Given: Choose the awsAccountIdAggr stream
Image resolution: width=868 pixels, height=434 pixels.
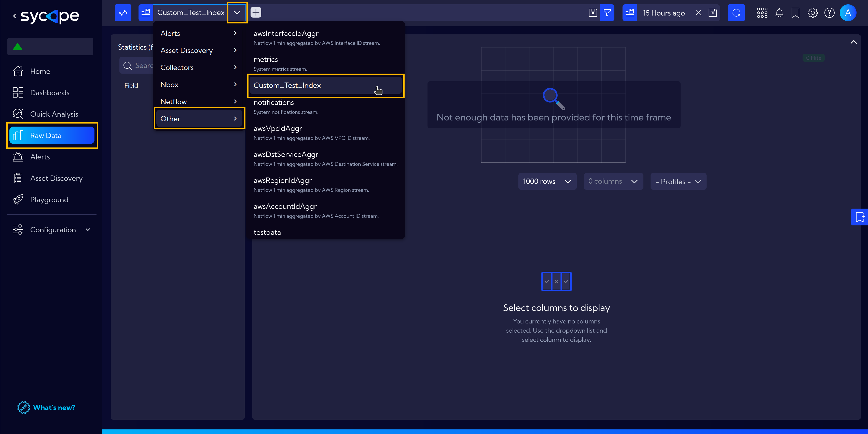Looking at the screenshot, I should pyautogui.click(x=326, y=211).
